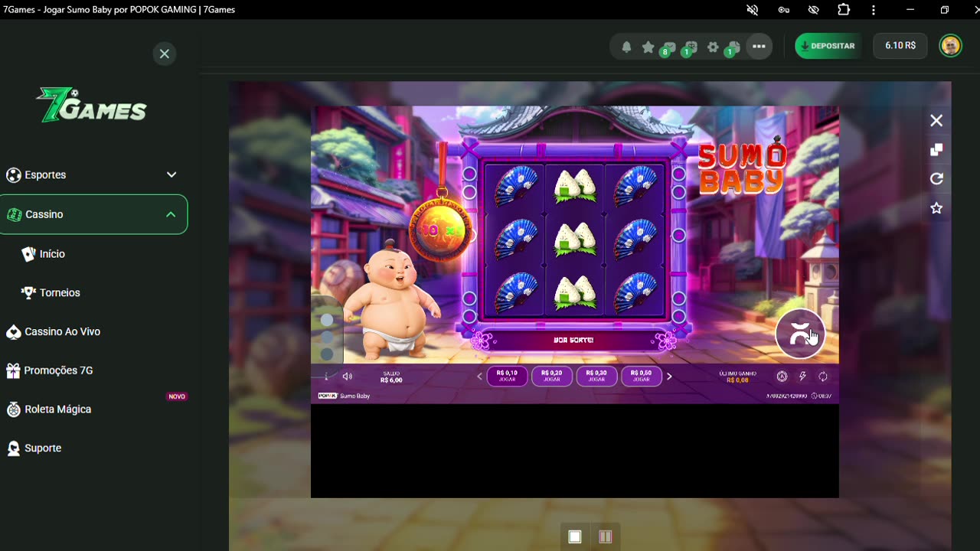Click the Roleta Mágica wheel icon
980x551 pixels.
(x=13, y=409)
